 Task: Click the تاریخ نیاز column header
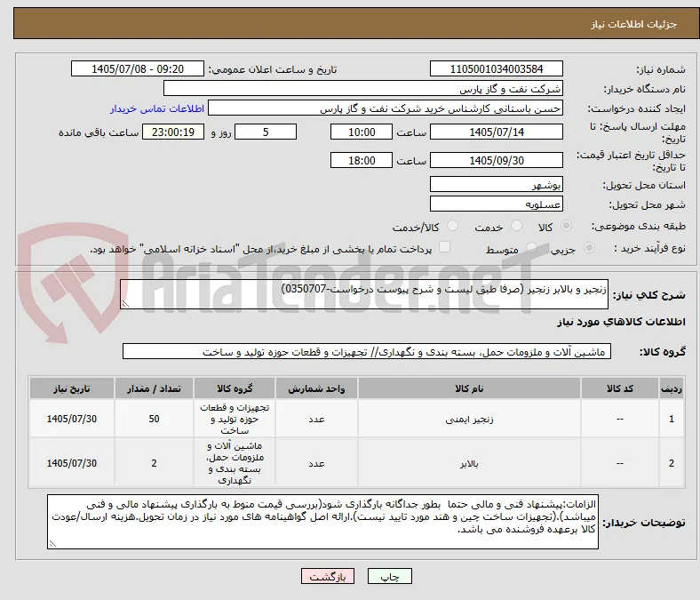pos(72,388)
